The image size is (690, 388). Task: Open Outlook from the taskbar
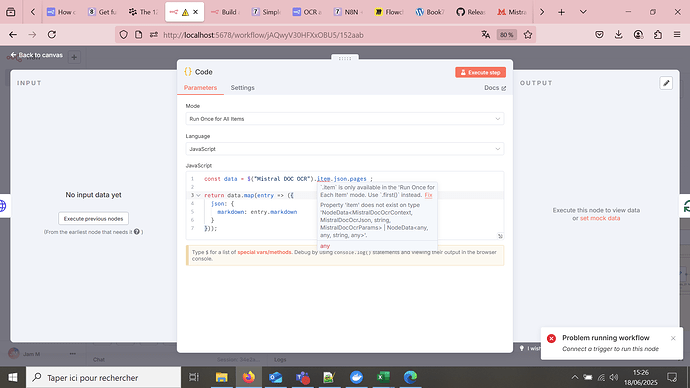tap(275, 377)
